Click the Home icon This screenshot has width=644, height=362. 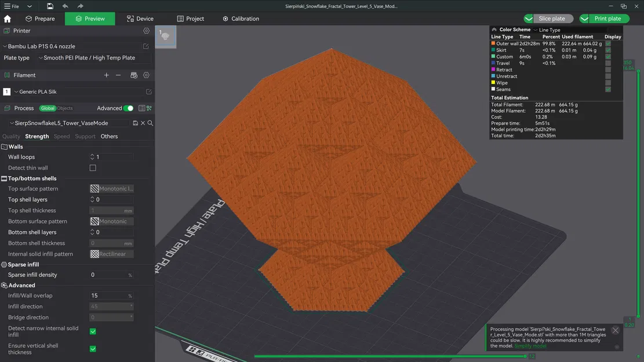point(8,19)
